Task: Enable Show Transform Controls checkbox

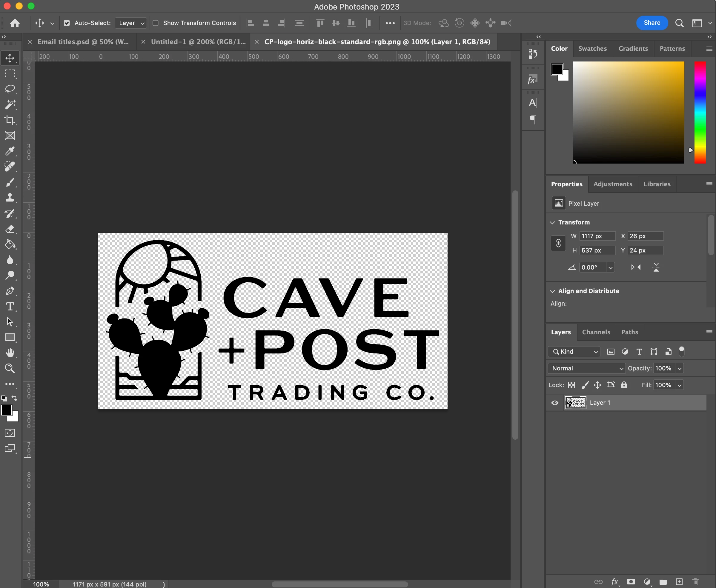Action: [x=156, y=23]
